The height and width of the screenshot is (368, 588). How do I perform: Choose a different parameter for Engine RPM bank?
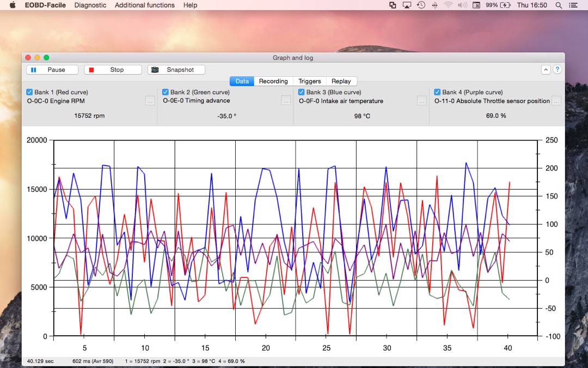tap(150, 101)
